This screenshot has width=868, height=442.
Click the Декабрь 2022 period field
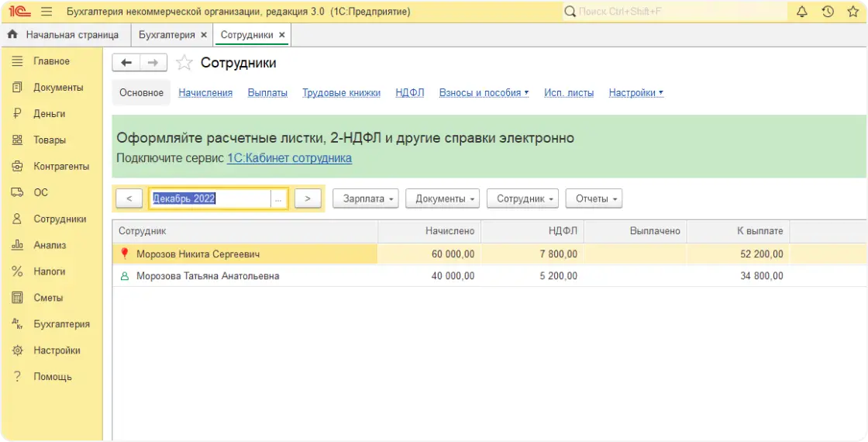[210, 199]
